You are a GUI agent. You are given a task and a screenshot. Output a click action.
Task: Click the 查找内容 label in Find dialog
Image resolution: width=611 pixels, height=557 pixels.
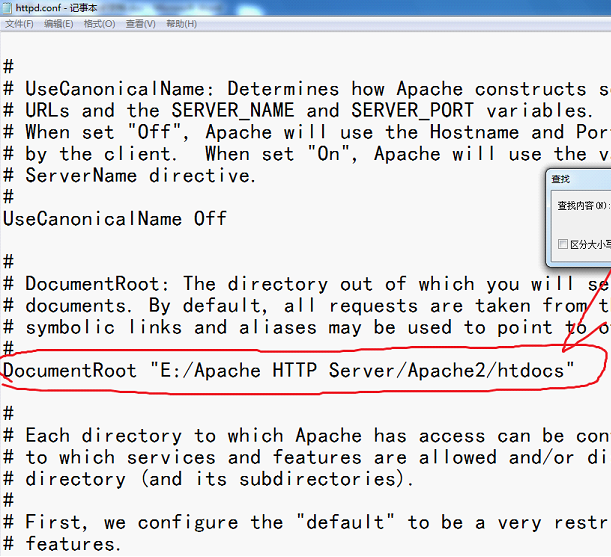[x=583, y=205]
